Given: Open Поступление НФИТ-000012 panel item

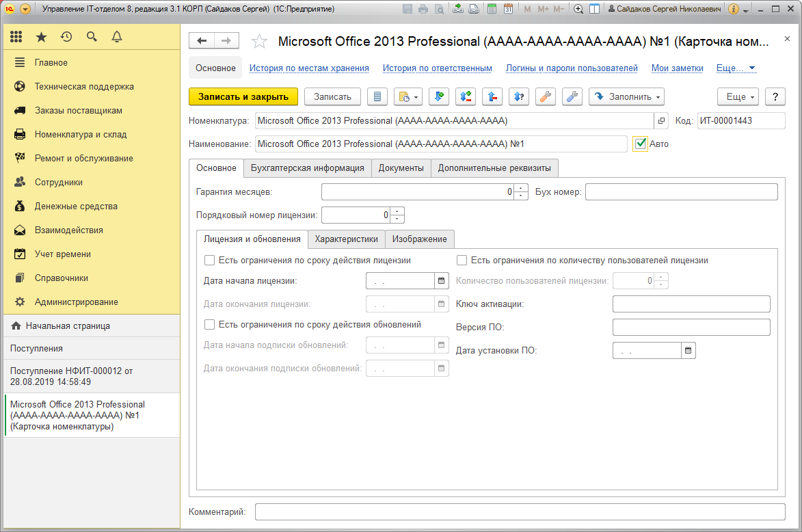Looking at the screenshot, I should 92,377.
